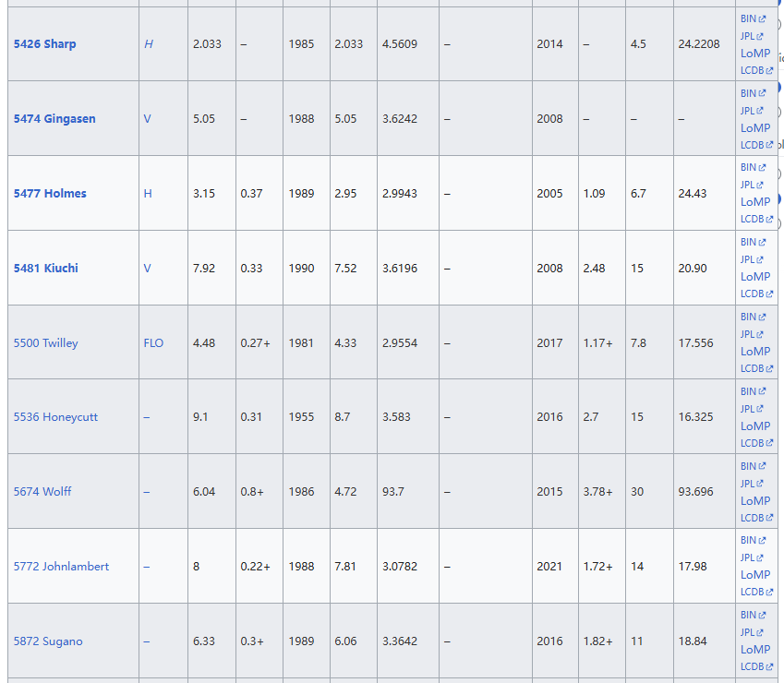Image resolution: width=784 pixels, height=683 pixels.
Task: Click the H family link for 5477 Holmes
Action: 148,194
